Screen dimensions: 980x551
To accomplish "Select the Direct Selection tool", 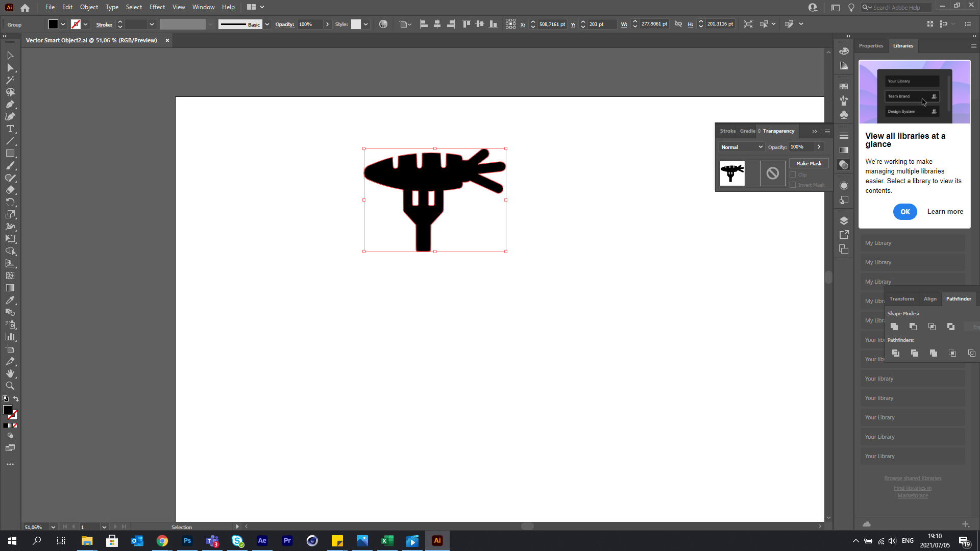I will pos(10,67).
